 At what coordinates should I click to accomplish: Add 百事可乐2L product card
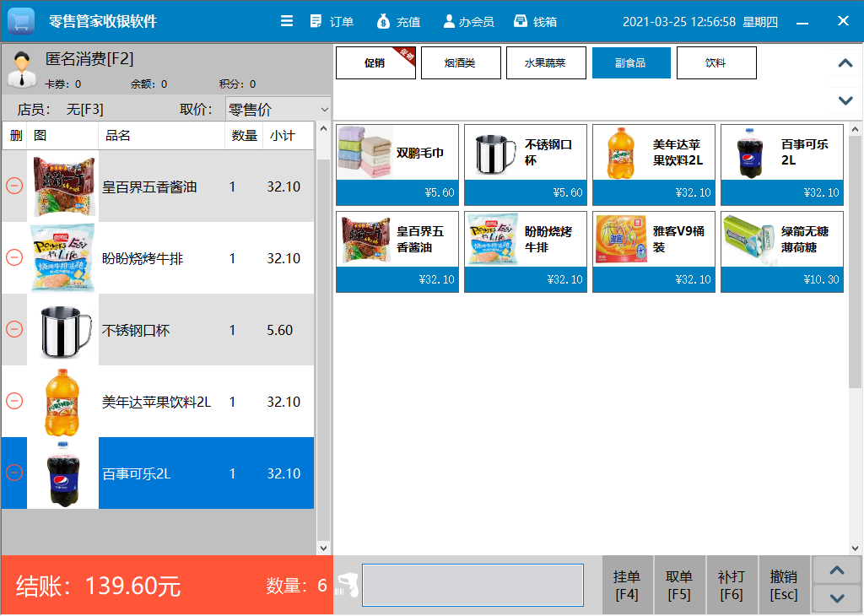(x=782, y=165)
